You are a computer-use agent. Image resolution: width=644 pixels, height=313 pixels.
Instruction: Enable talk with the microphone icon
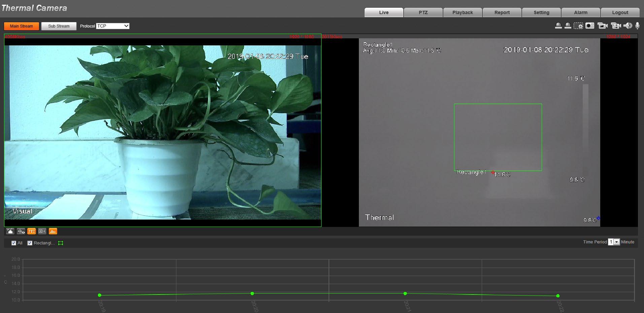tap(637, 26)
